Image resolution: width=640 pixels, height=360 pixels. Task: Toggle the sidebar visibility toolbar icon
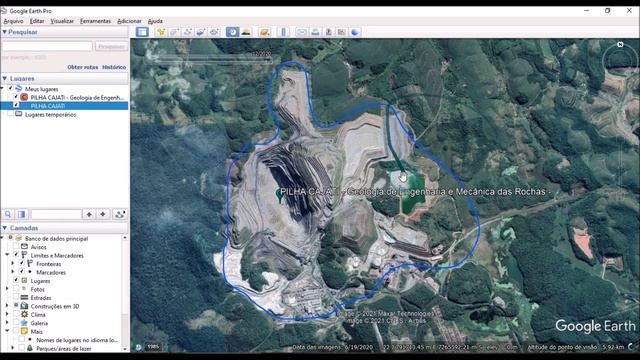142,32
